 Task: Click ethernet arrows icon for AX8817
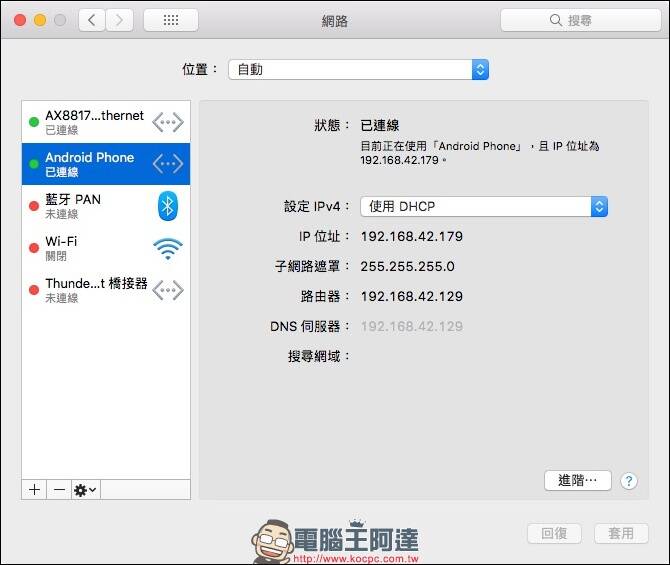pyautogui.click(x=168, y=122)
